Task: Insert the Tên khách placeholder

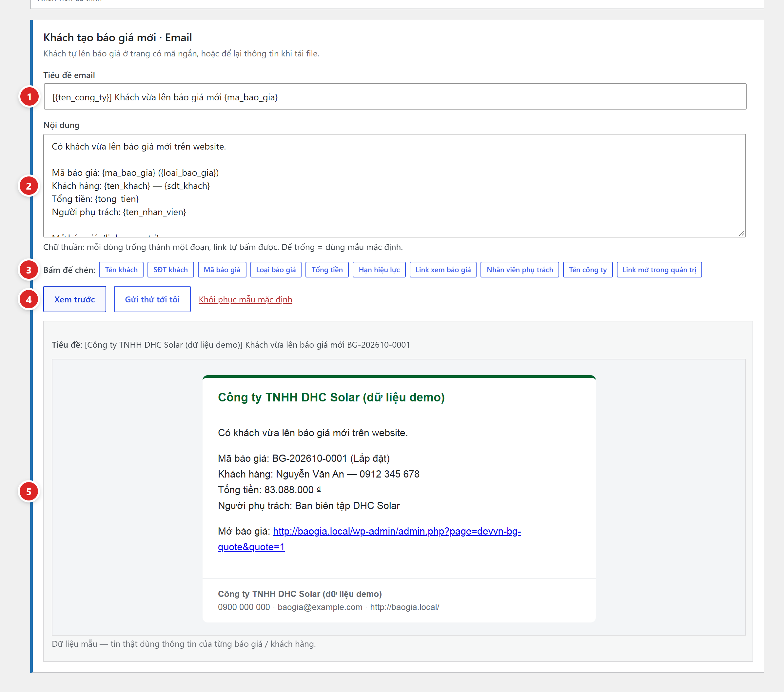Action: (x=121, y=270)
